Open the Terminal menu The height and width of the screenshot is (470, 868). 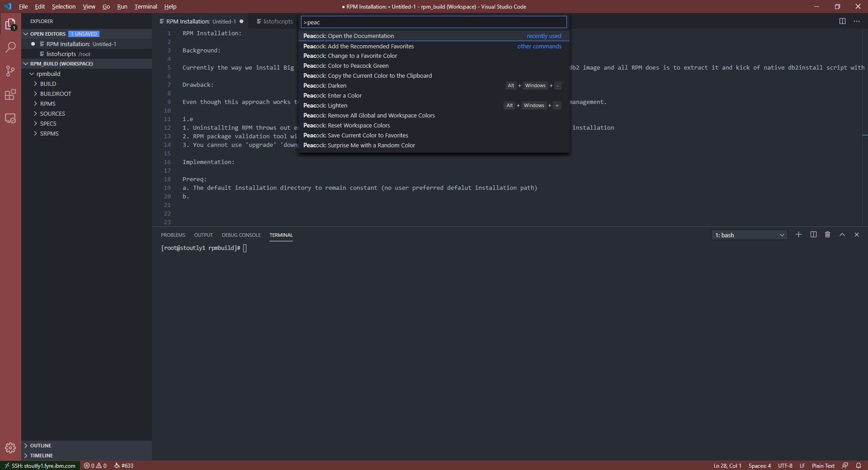tap(145, 6)
